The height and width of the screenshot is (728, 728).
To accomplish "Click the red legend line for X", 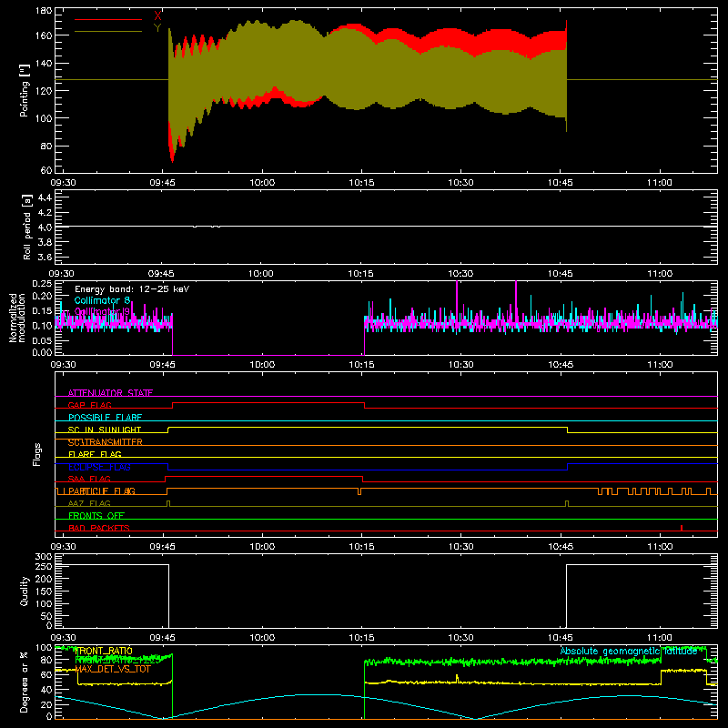I will 108,19.
